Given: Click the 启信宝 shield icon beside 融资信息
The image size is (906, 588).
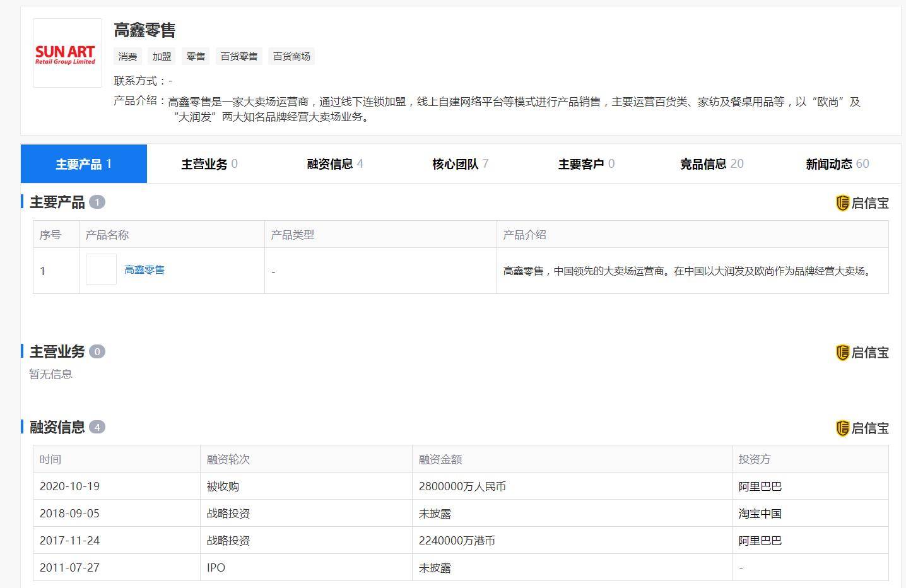Looking at the screenshot, I should 842,428.
